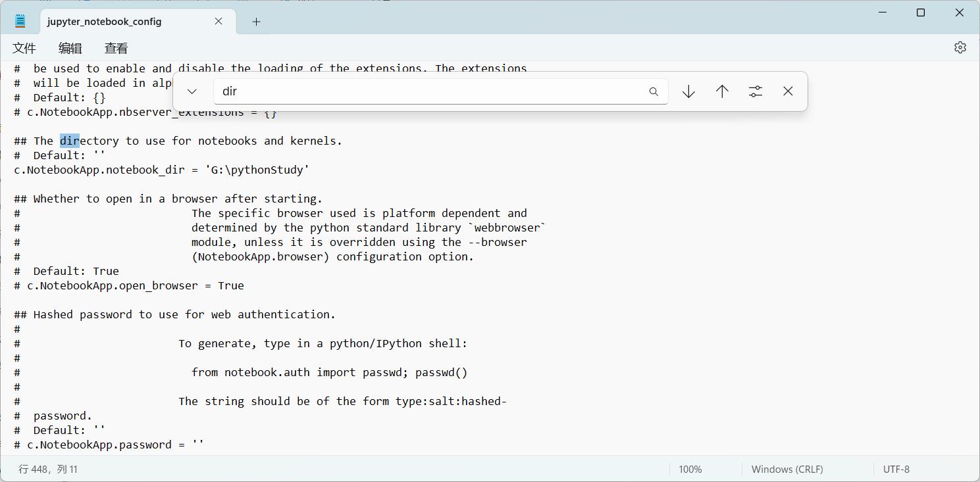Click the 100% zoom level in status bar
This screenshot has width=980, height=482.
click(x=690, y=469)
